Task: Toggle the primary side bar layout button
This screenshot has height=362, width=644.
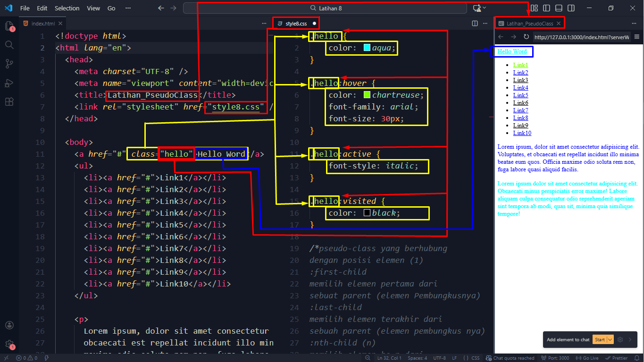Action: point(546,8)
